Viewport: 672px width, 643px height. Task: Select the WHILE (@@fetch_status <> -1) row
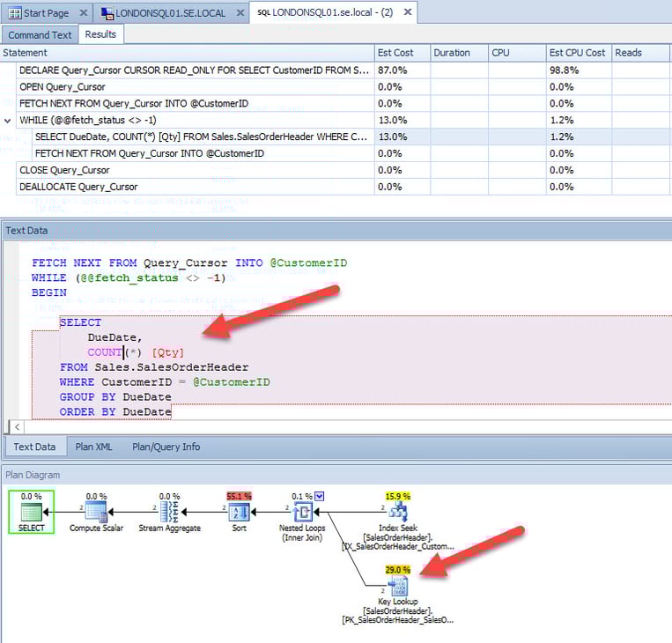pyautogui.click(x=343, y=121)
